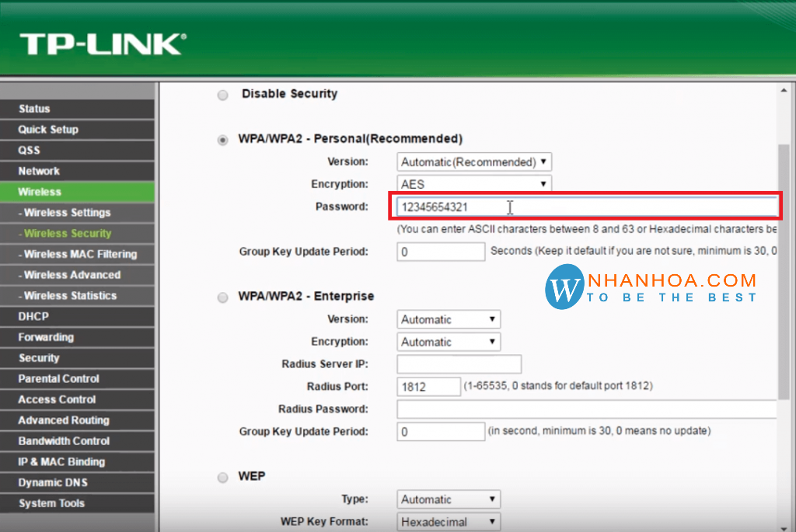This screenshot has height=532, width=796.
Task: Navigate to Wireless Settings
Action: pyautogui.click(x=65, y=212)
